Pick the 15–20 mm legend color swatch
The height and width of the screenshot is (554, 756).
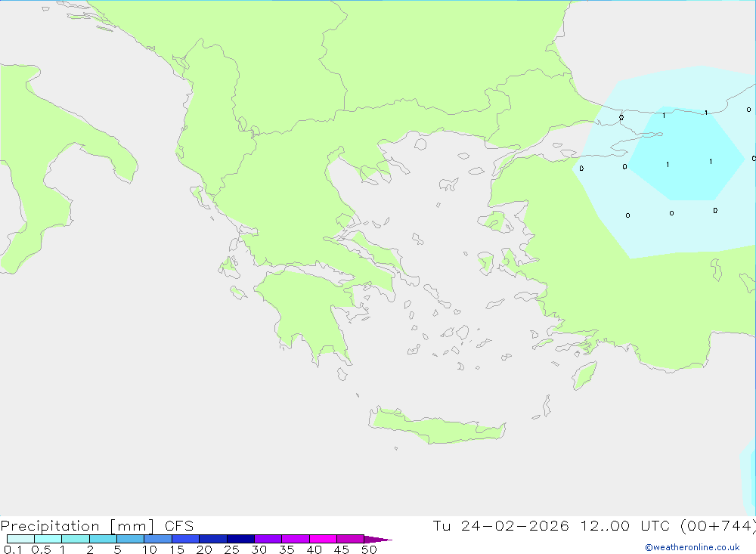point(186,539)
